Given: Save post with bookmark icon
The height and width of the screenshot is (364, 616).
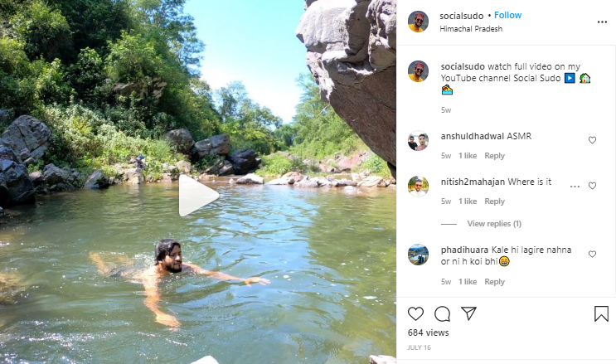Looking at the screenshot, I should [601, 313].
